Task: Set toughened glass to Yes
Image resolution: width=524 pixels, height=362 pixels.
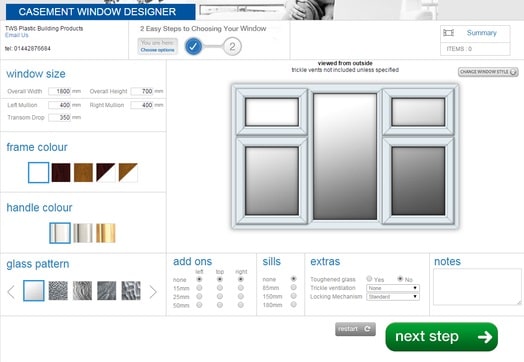Action: (x=369, y=278)
